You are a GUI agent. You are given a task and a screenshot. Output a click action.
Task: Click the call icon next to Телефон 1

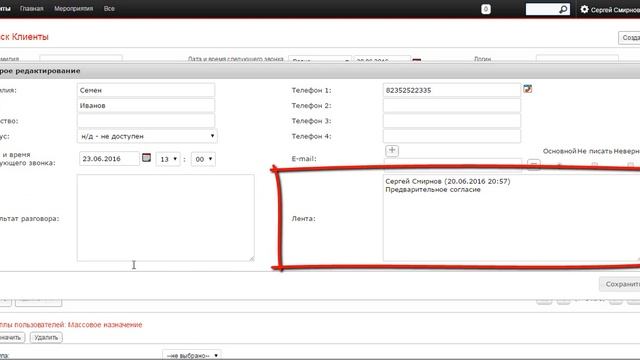point(528,89)
